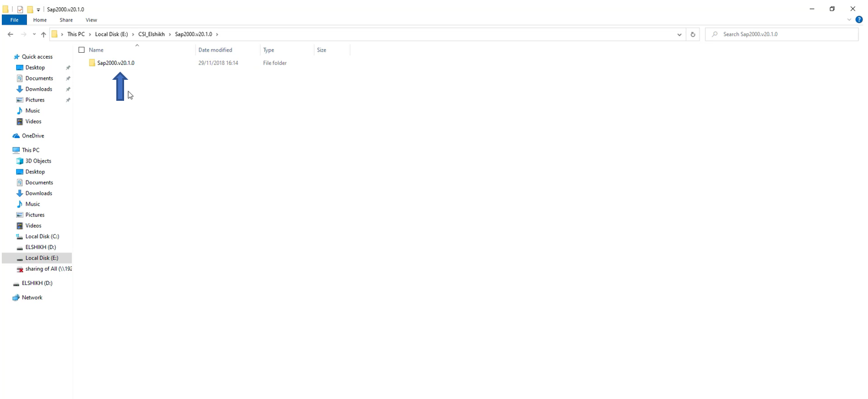Open the Home ribbon tab
Viewport: 868px width, 399px height.
click(x=40, y=20)
